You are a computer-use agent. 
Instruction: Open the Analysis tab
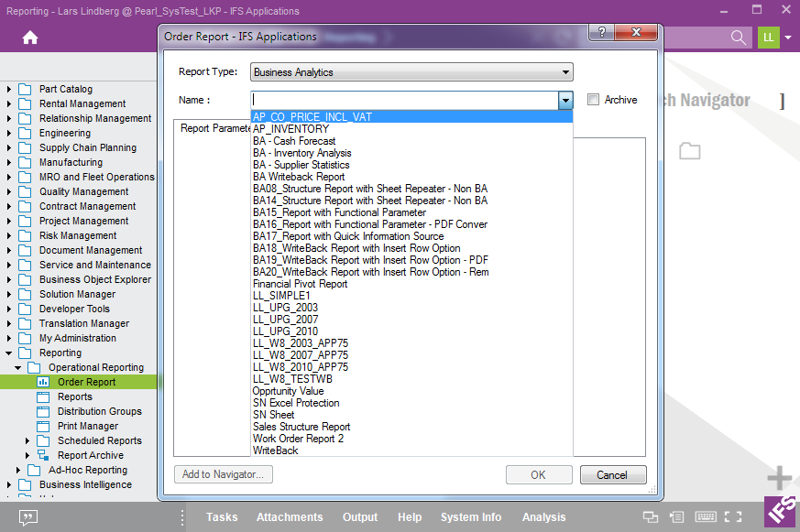point(544,517)
